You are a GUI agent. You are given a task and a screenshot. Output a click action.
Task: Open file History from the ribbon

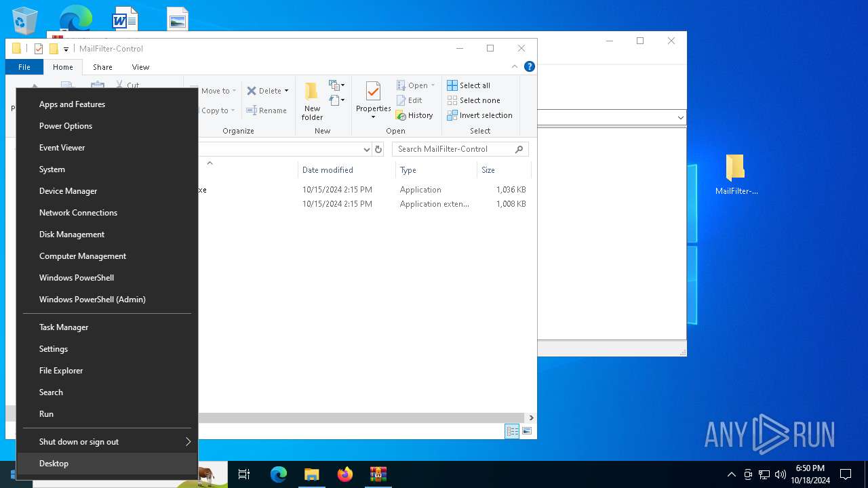[x=414, y=115]
